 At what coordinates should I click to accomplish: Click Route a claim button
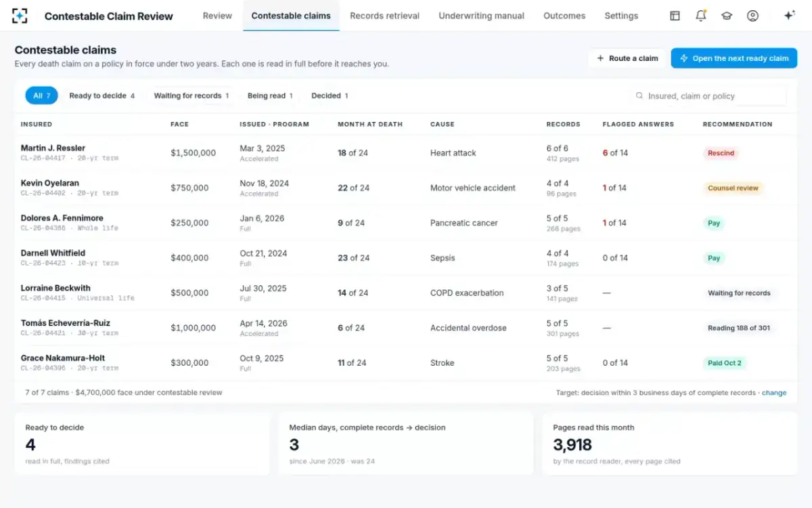(x=627, y=58)
